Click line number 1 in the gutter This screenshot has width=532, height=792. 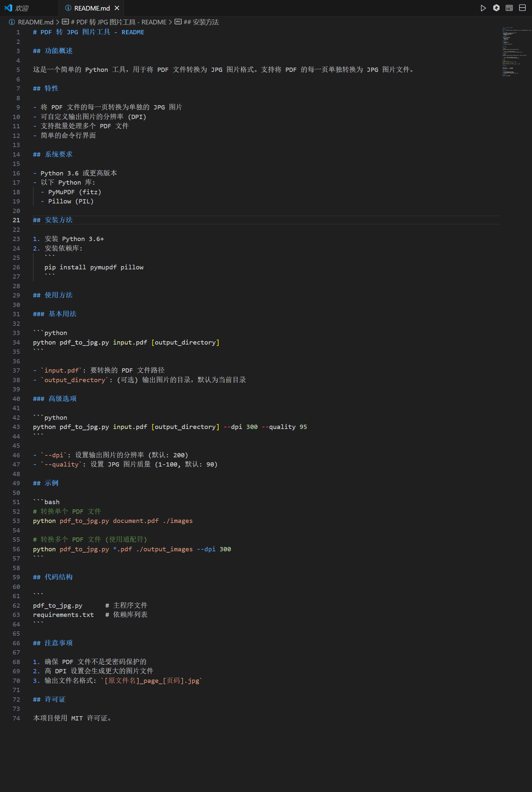[18, 32]
